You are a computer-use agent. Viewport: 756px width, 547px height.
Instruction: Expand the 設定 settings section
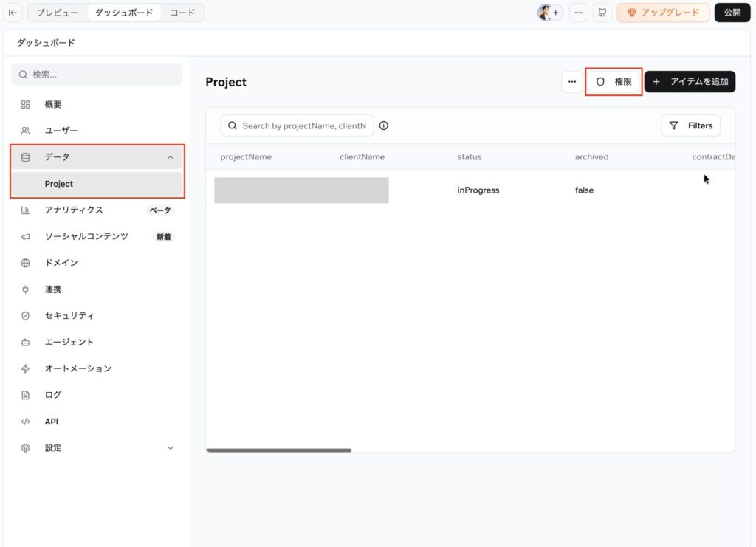tap(171, 448)
